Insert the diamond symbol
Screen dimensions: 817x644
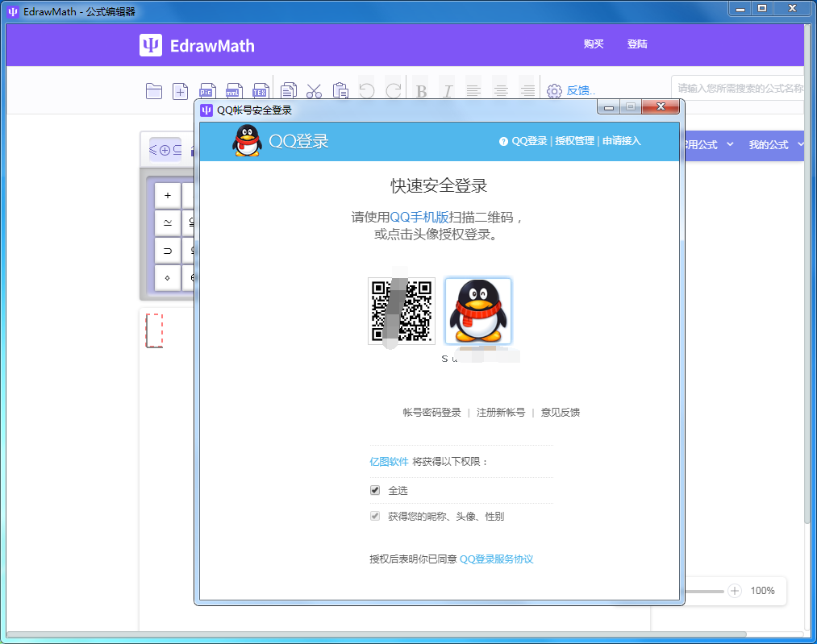coord(168,277)
